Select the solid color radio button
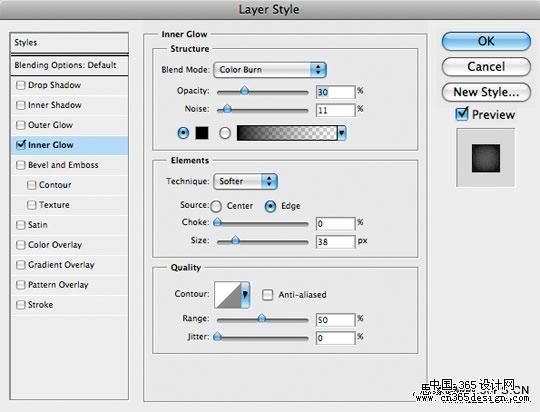This screenshot has height=412, width=540. (x=183, y=133)
